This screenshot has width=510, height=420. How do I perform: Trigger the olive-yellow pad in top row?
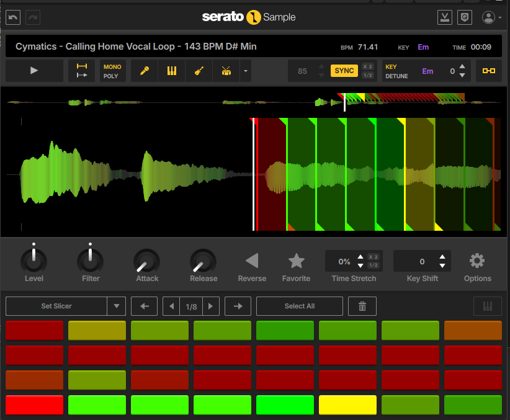click(97, 331)
